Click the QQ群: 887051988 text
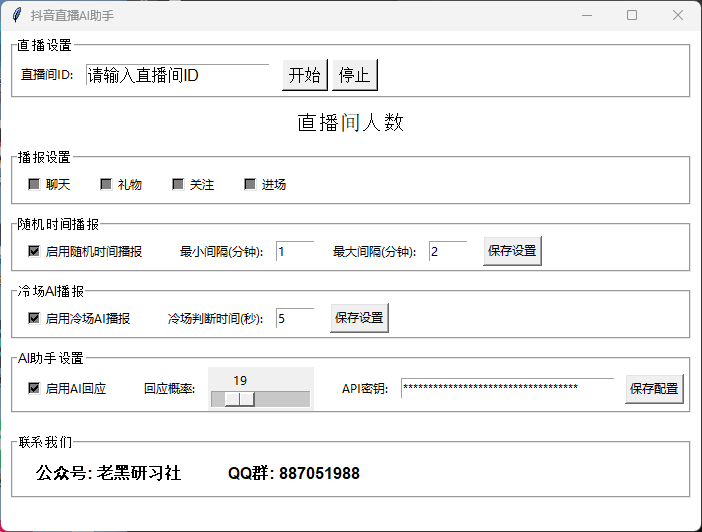Screen dimensions: 702x532 294,473
